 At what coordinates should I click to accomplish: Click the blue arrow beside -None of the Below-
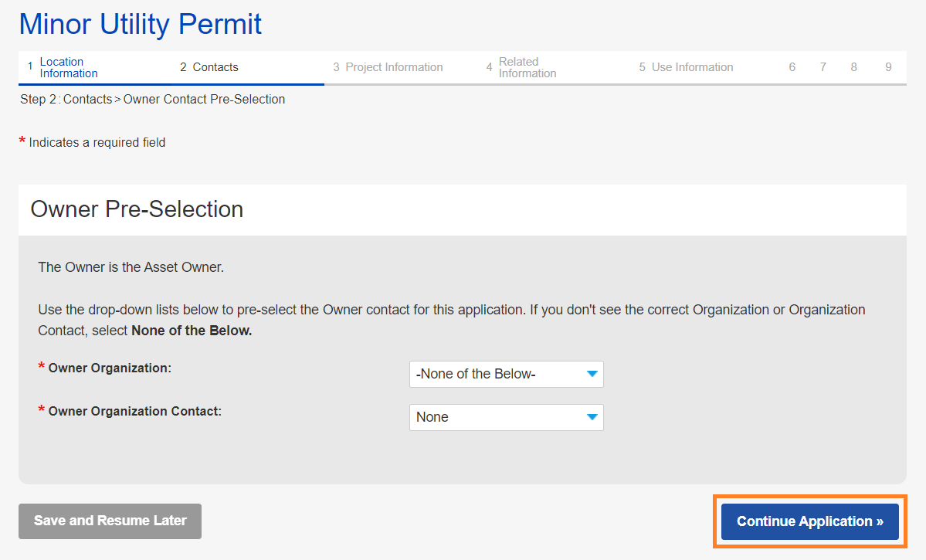(x=592, y=374)
